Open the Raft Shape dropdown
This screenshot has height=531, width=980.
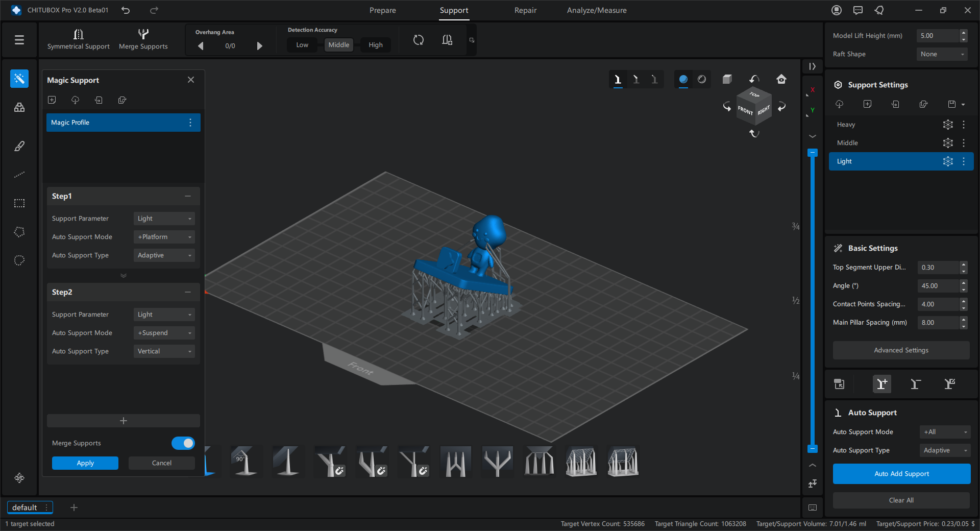click(942, 54)
